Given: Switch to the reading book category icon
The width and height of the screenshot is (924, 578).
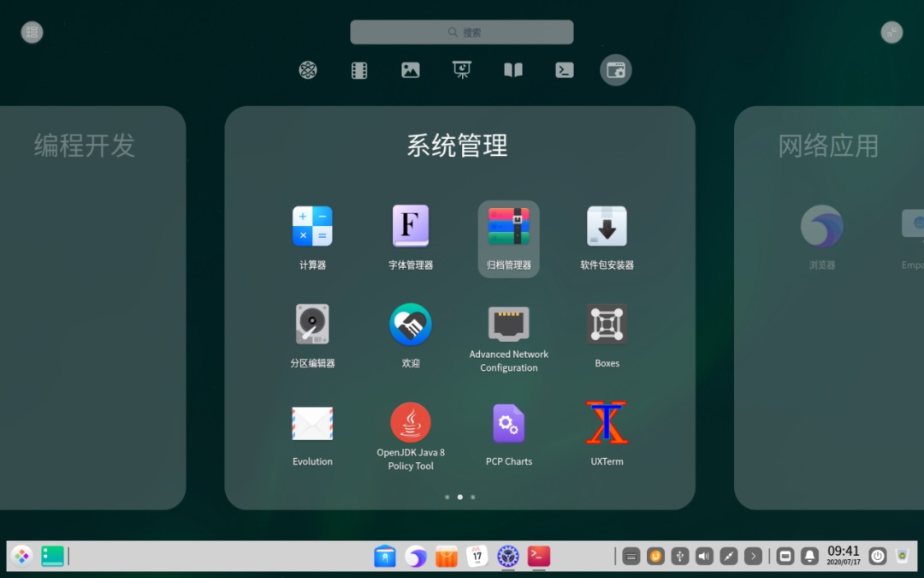Looking at the screenshot, I should pos(513,70).
